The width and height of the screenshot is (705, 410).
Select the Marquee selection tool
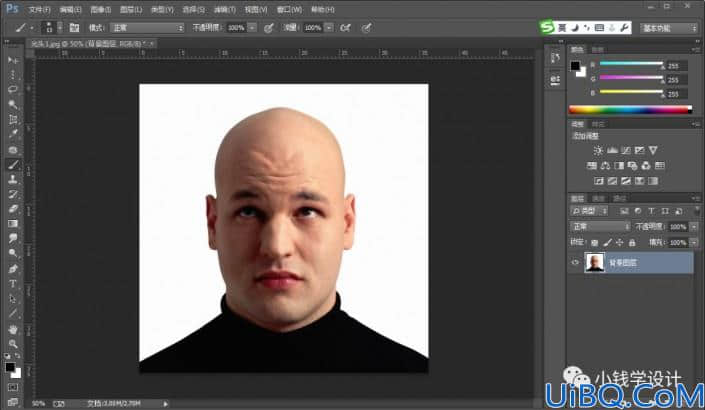click(13, 75)
